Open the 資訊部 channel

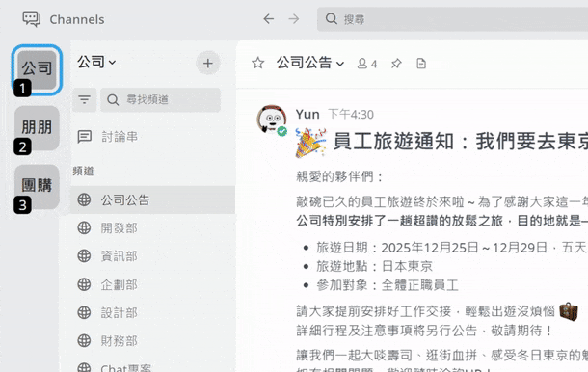pyautogui.click(x=152, y=256)
